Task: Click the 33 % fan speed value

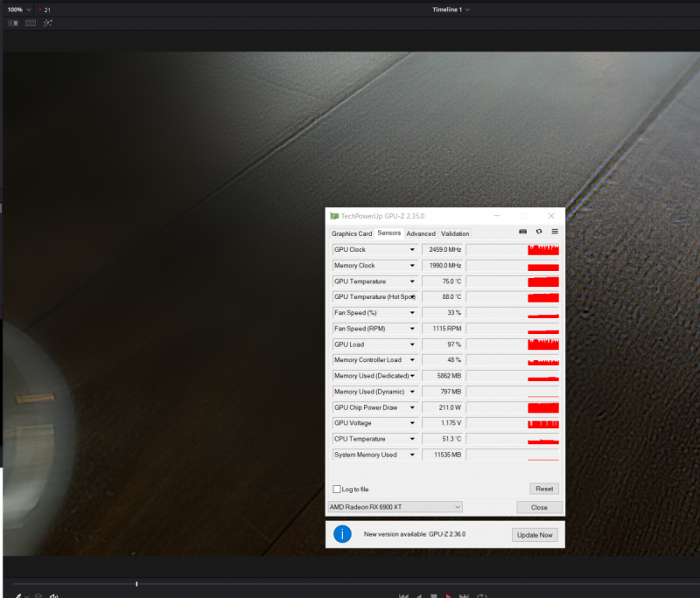Action: [x=443, y=313]
